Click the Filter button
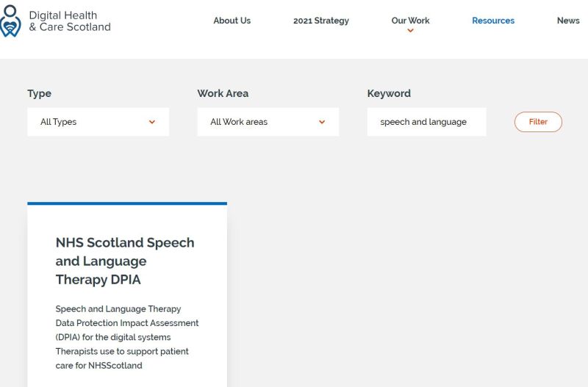This screenshot has height=387, width=588. click(x=538, y=122)
